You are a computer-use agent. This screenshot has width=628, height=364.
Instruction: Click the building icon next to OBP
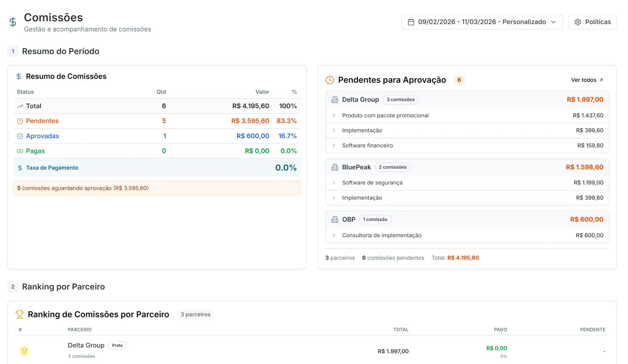335,220
